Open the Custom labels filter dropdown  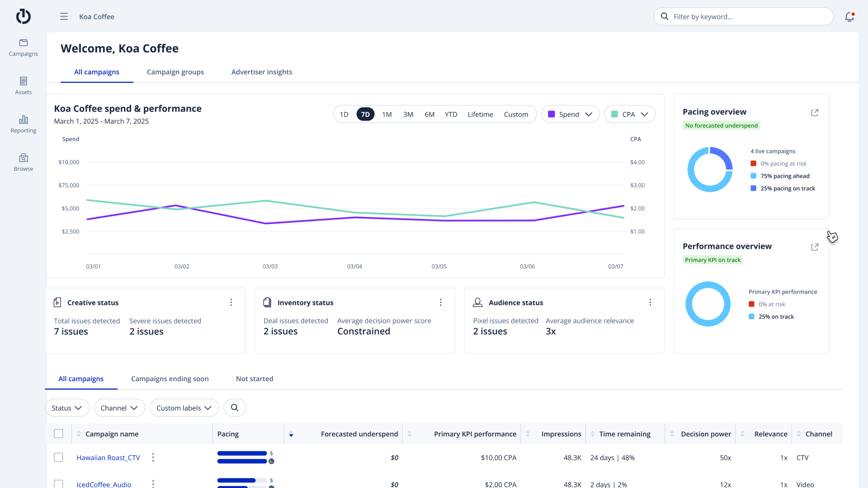184,408
